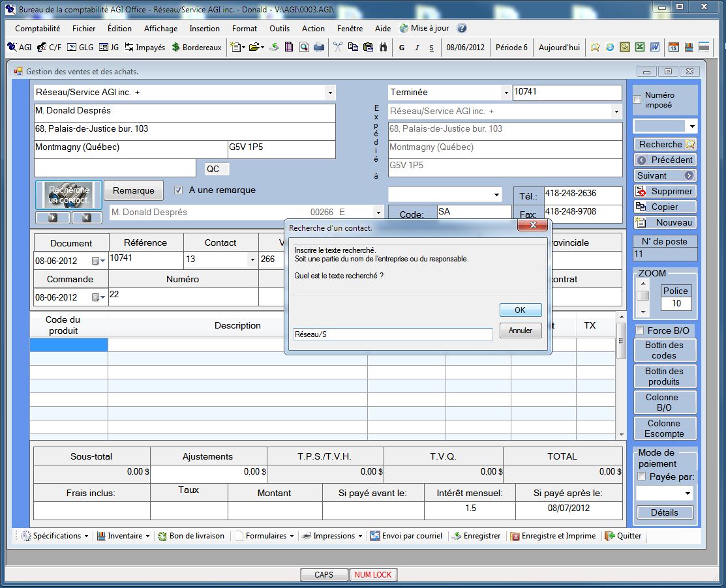Click the Détails button

pos(665,512)
